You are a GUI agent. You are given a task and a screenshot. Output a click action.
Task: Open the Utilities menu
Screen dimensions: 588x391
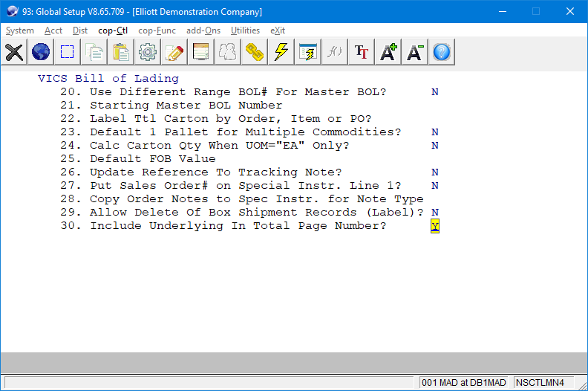point(245,30)
